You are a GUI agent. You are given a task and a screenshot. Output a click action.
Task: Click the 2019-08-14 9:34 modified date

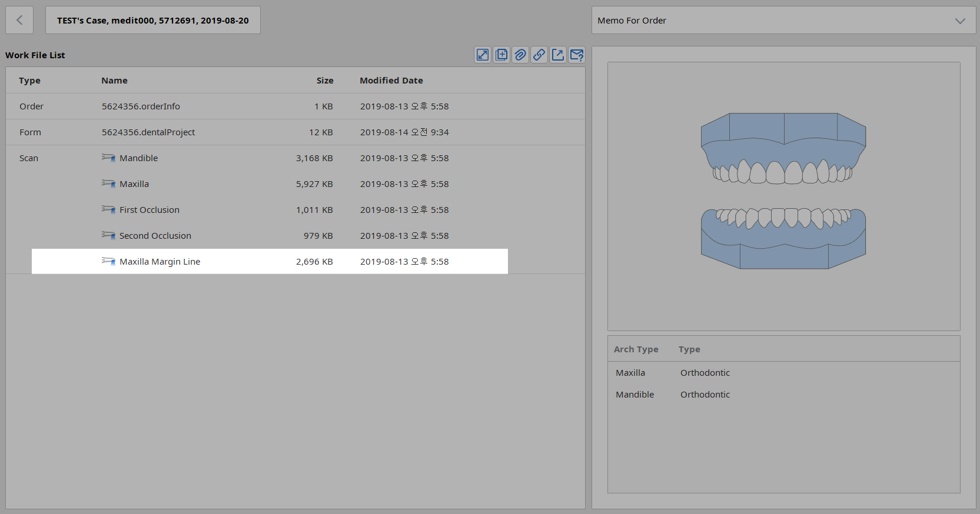tap(404, 132)
